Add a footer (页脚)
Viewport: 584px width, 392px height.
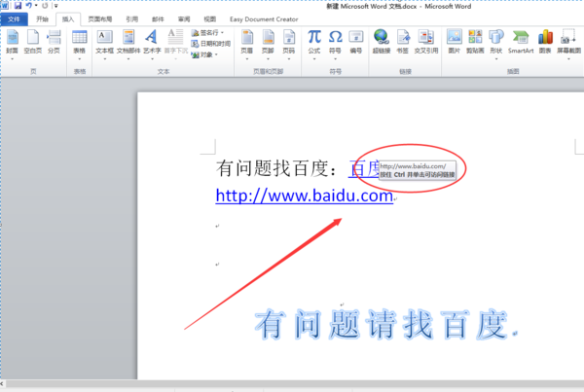tap(268, 45)
